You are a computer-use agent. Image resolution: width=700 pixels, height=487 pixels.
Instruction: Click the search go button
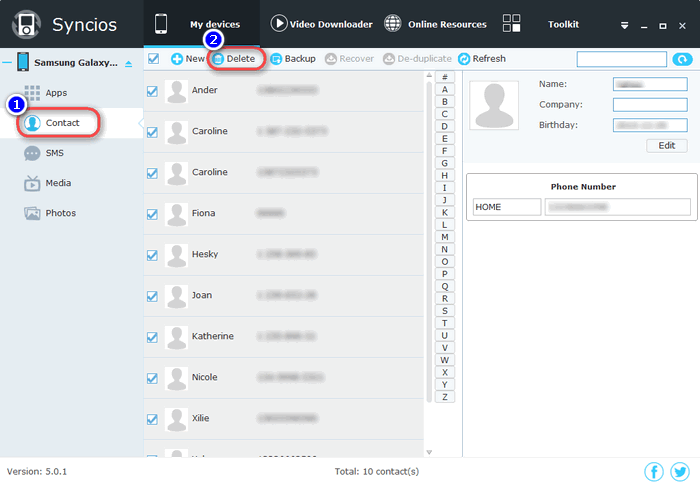click(x=682, y=60)
